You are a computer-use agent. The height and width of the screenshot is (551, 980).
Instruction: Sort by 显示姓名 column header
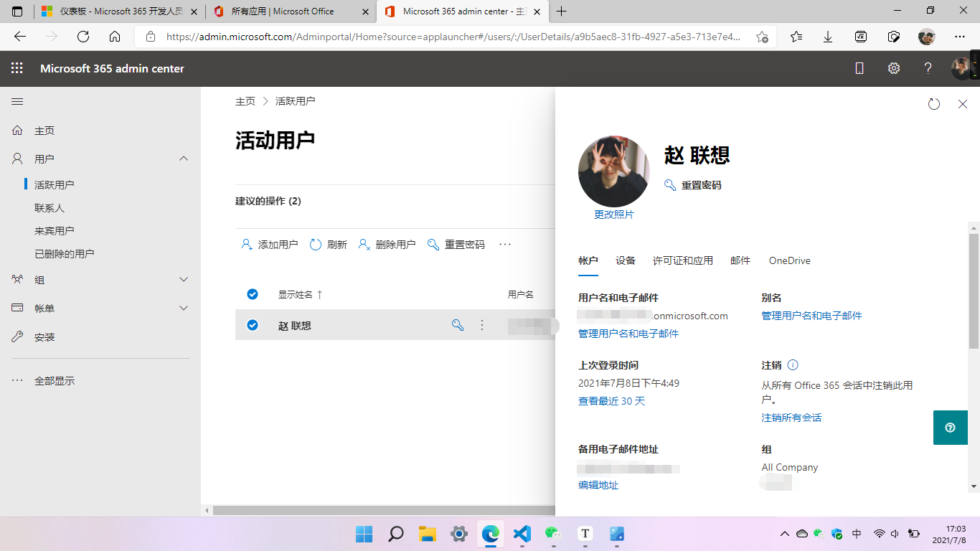click(300, 295)
